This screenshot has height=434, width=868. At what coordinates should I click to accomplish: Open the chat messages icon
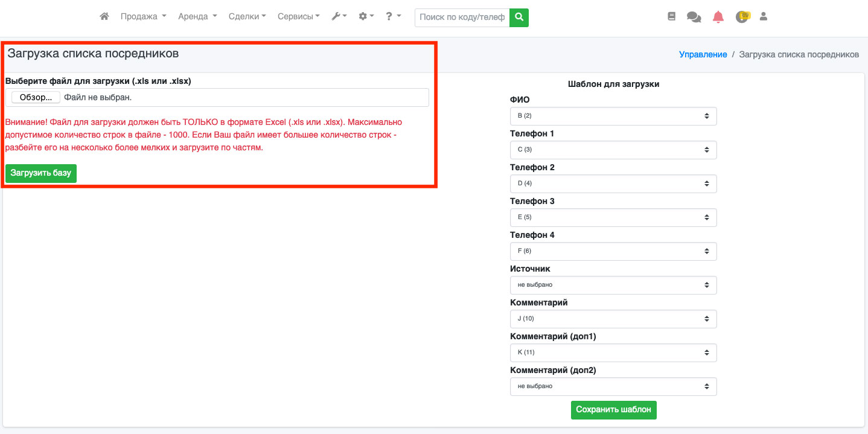694,18
